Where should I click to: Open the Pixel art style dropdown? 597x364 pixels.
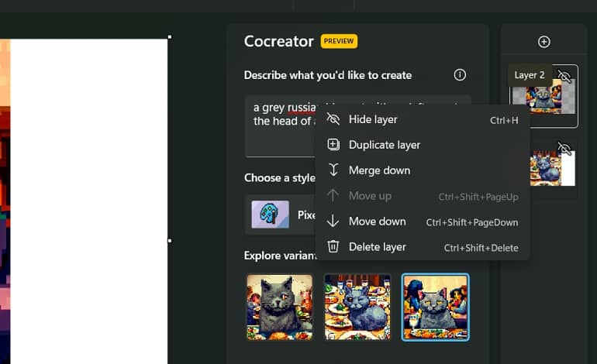pos(281,215)
